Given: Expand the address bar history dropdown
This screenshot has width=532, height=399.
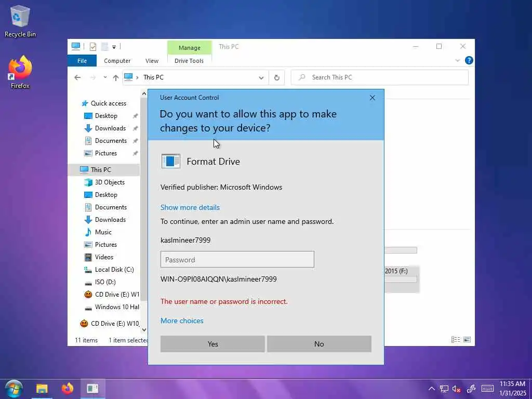Looking at the screenshot, I should coord(261,78).
